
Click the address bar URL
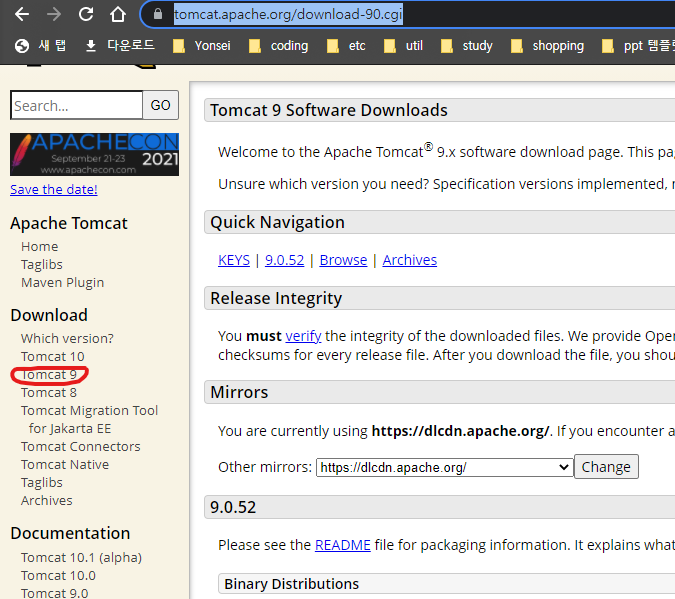coord(288,14)
